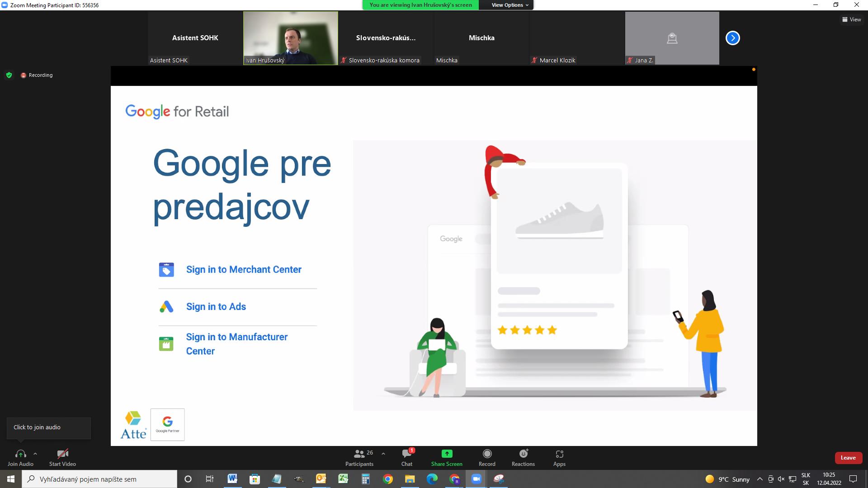Image resolution: width=868 pixels, height=488 pixels.
Task: Open the Reactions menu
Action: coord(523,457)
